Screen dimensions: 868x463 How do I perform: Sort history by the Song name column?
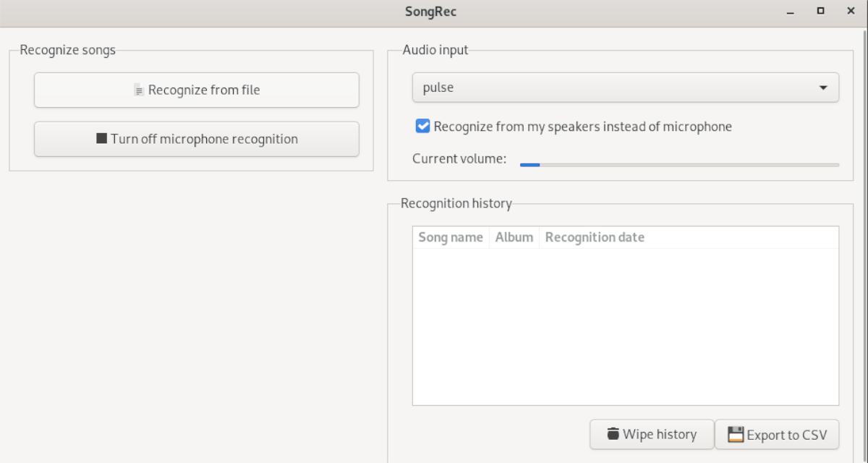tap(450, 237)
